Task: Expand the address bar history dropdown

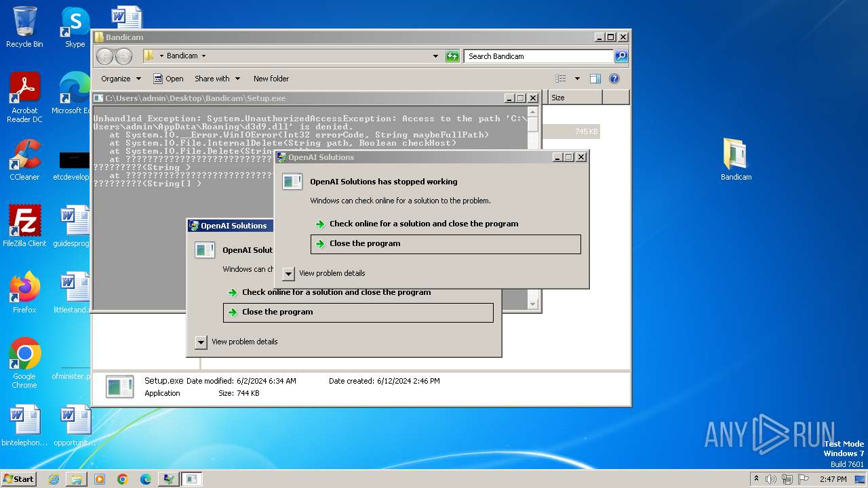Action: 435,56
